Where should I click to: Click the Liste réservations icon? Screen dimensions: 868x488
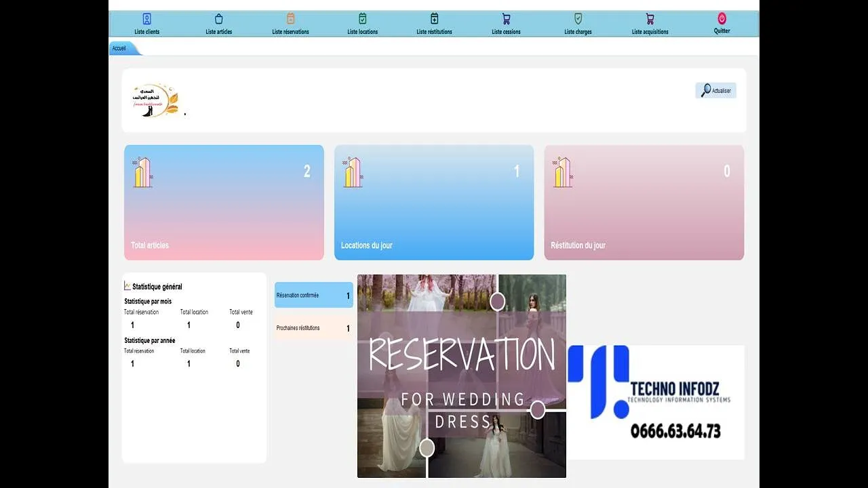click(290, 19)
